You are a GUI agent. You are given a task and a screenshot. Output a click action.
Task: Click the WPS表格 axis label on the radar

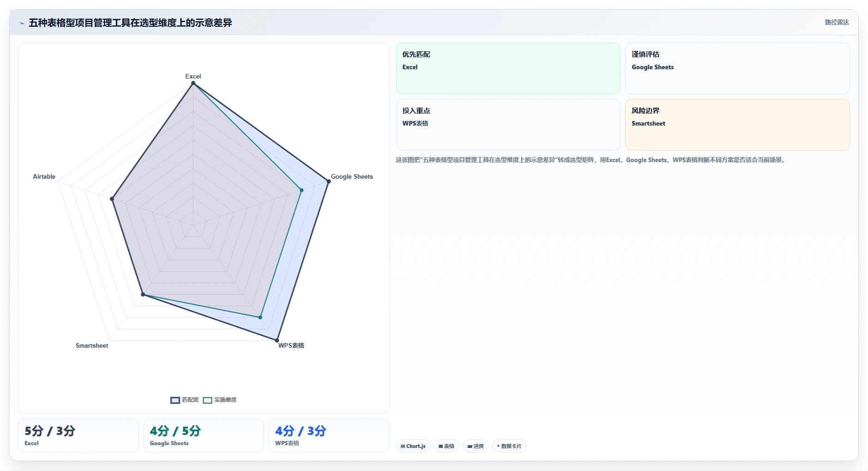291,345
